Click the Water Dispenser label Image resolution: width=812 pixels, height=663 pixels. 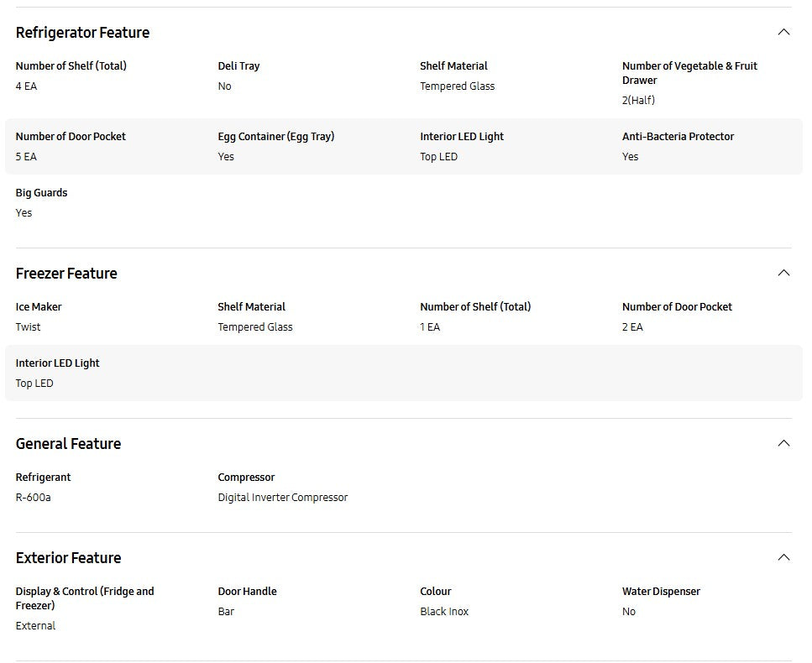661,592
